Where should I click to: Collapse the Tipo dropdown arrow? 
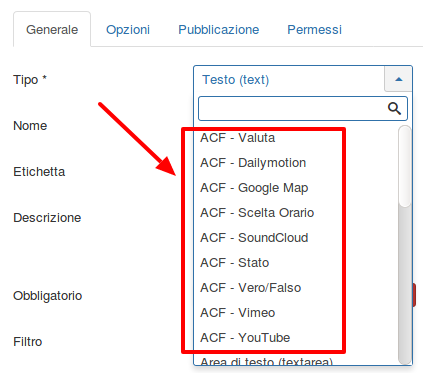[x=398, y=79]
